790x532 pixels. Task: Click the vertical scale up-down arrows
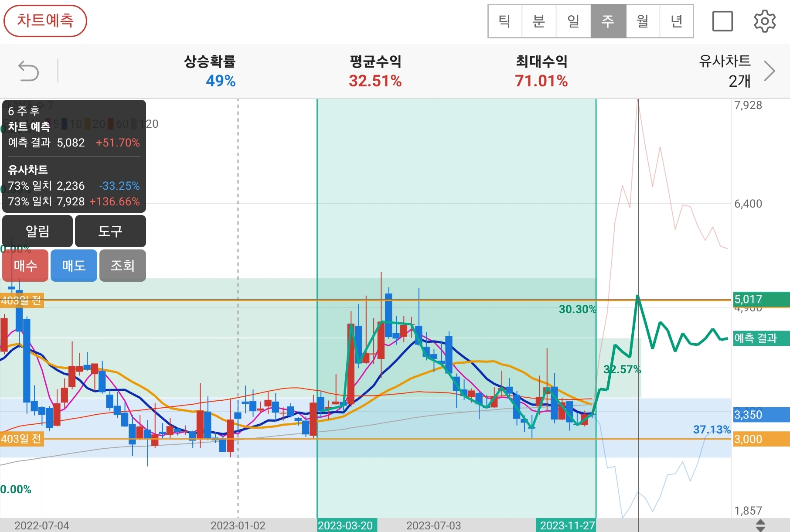(760, 525)
